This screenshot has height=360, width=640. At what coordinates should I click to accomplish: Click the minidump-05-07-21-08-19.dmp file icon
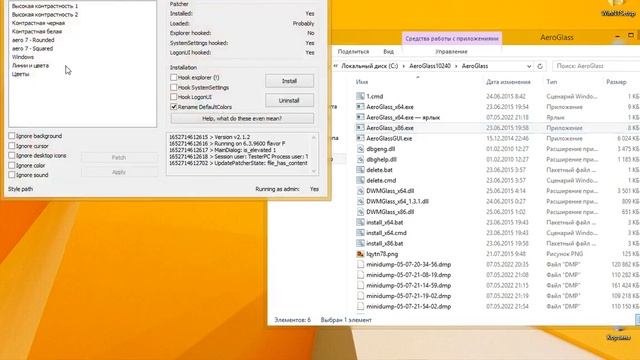[x=360, y=275]
